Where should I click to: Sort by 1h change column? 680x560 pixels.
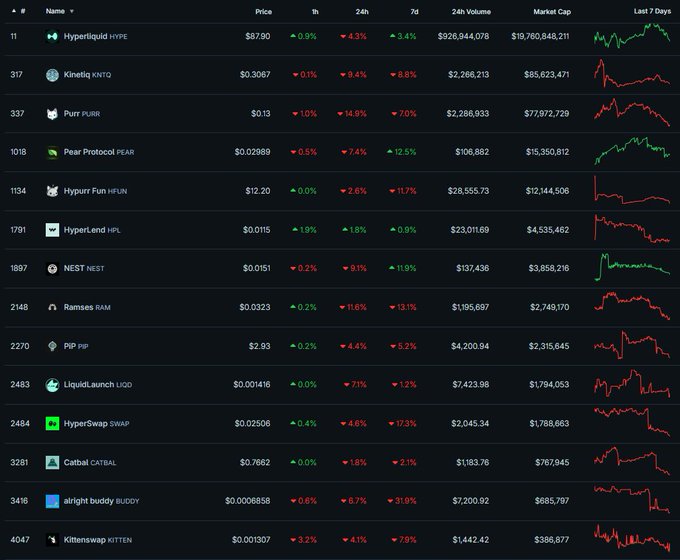click(315, 12)
